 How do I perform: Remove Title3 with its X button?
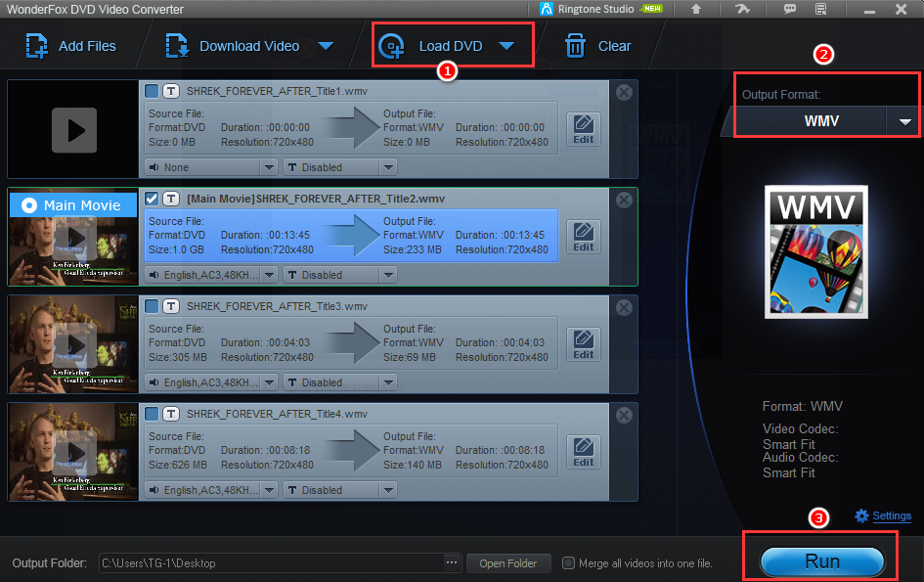624,308
